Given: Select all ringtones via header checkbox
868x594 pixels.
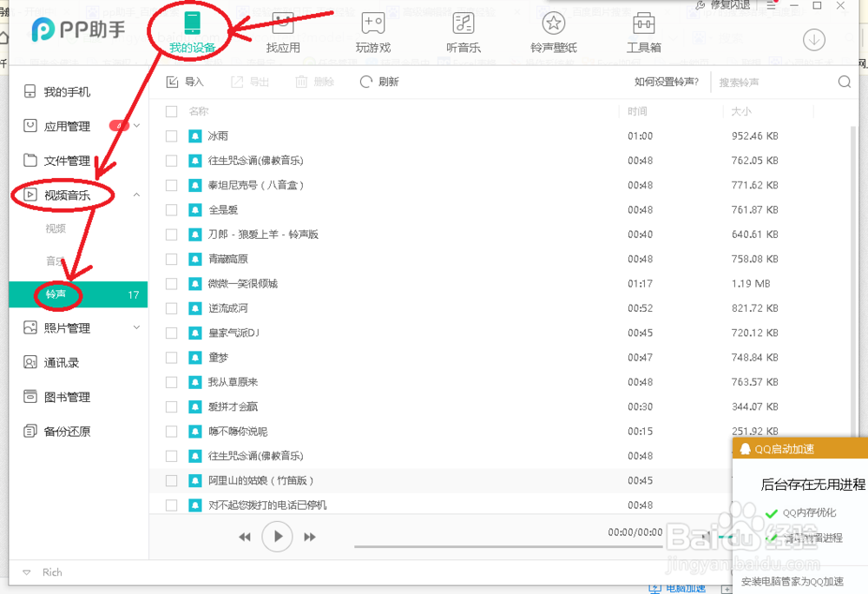Looking at the screenshot, I should [170, 111].
